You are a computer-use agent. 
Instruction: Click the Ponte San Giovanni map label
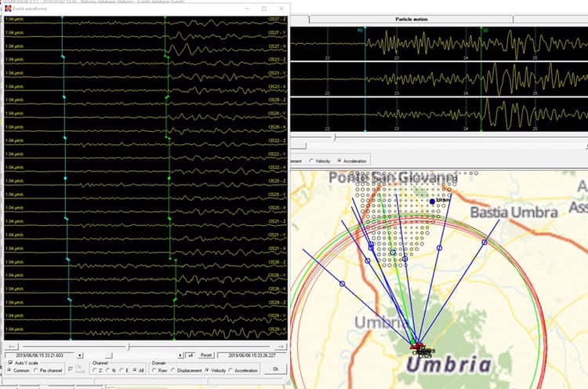[x=393, y=178]
